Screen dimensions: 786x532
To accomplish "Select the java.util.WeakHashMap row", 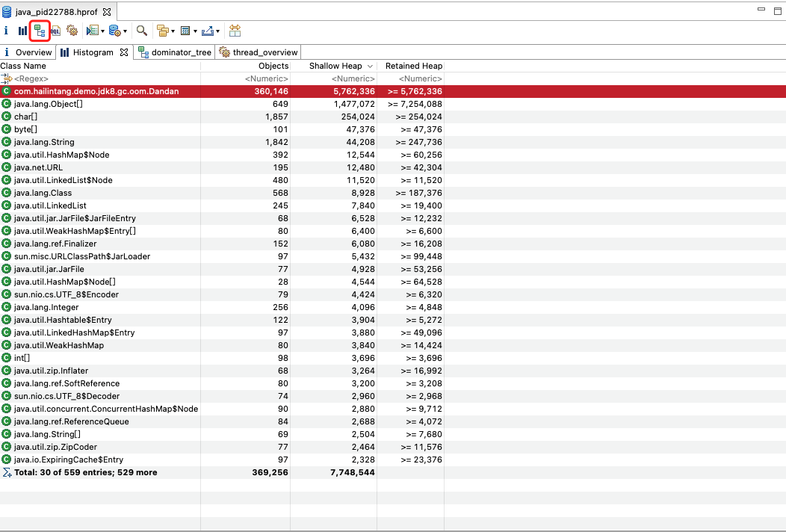I will point(393,345).
